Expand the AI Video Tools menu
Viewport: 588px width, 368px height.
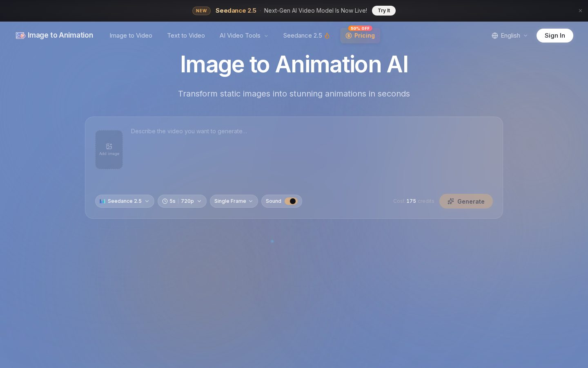pos(244,36)
